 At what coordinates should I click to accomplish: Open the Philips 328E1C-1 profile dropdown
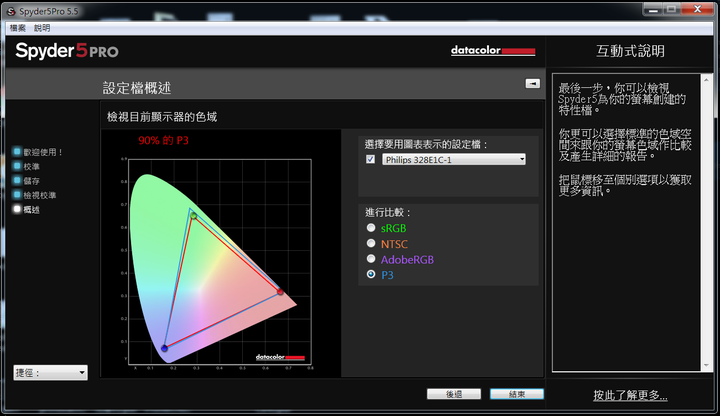pyautogui.click(x=454, y=159)
